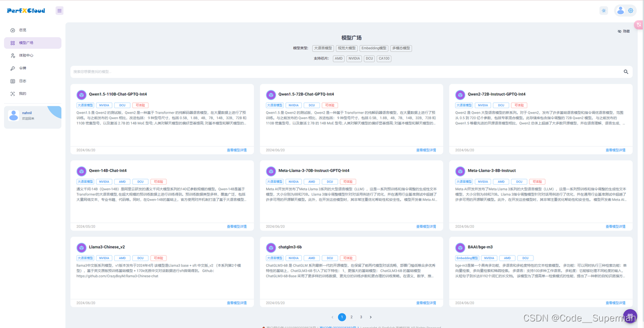This screenshot has height=328, width=644.
Task: View details of BAAI/bge-m3
Action: point(615,303)
